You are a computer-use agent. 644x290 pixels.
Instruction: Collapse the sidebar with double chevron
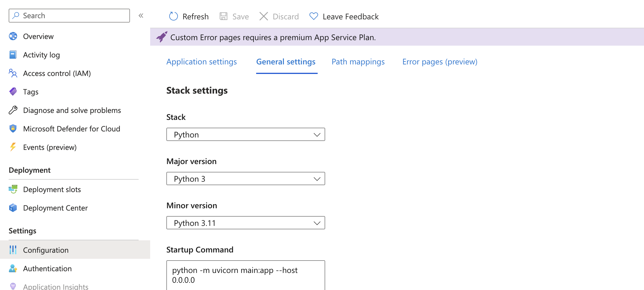141,16
